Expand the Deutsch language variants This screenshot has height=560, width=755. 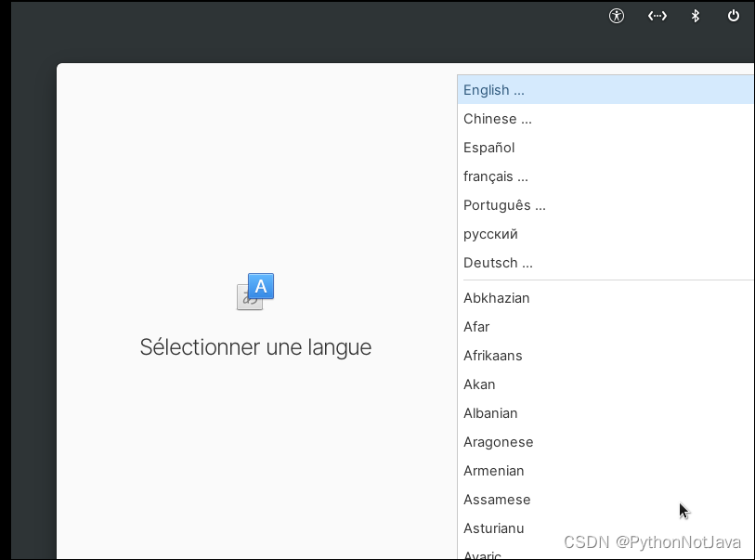point(605,263)
